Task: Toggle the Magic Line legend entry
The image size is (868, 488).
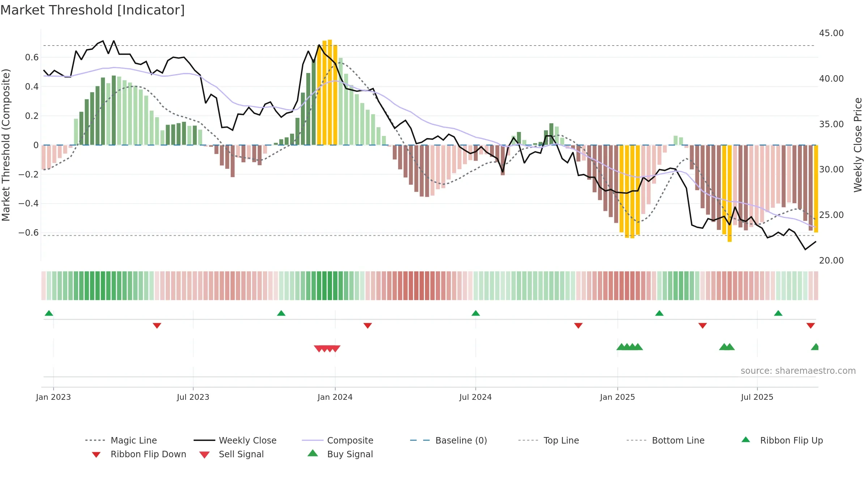Action: click(x=121, y=440)
